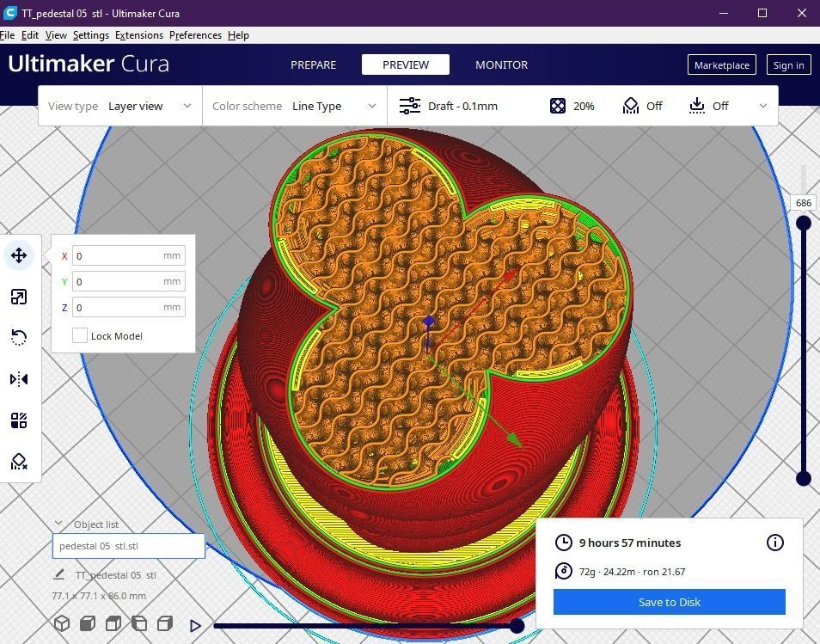Click the filament spool material icon
Image resolution: width=820 pixels, height=644 pixels.
[x=563, y=571]
